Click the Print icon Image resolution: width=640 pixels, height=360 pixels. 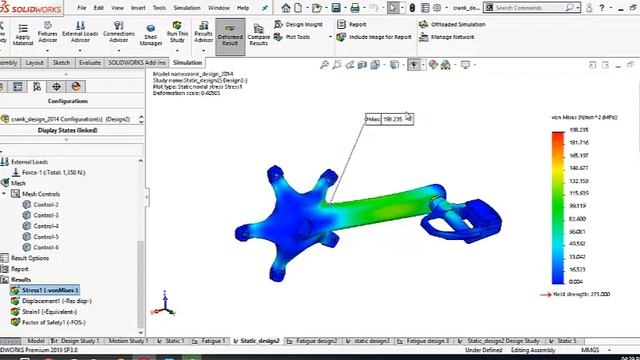point(355,8)
